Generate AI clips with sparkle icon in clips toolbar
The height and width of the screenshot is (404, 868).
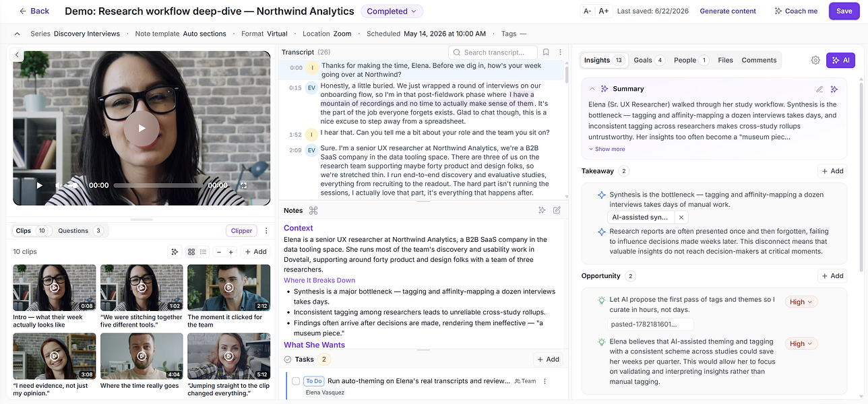pyautogui.click(x=175, y=252)
